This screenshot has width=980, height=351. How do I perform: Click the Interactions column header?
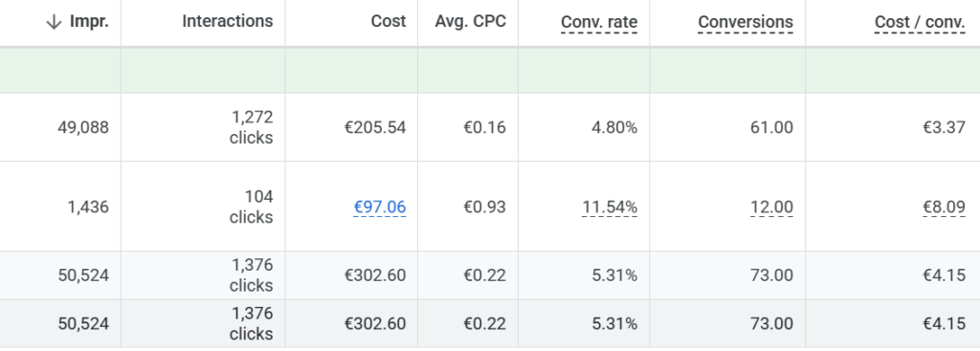click(x=228, y=21)
